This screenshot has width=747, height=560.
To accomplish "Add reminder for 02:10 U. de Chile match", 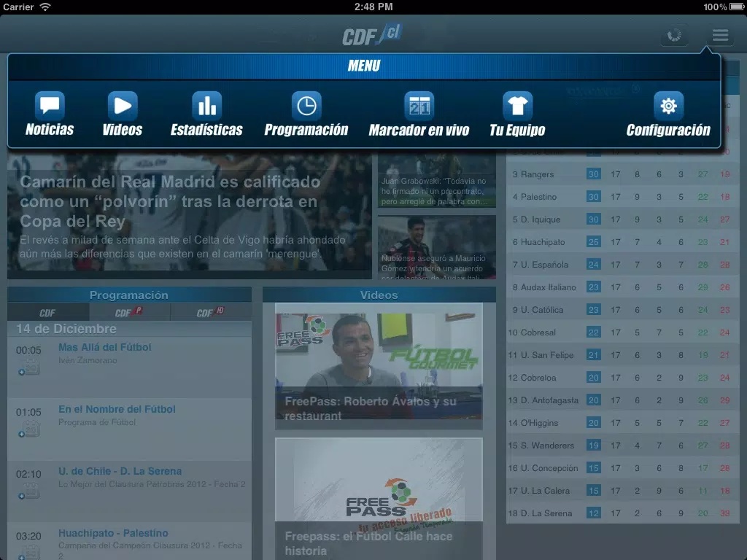I will pos(28,492).
